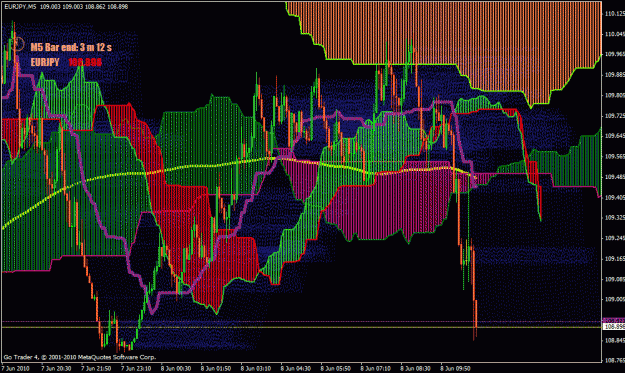Click the 110.125 price axis label

pyautogui.click(x=615, y=14)
